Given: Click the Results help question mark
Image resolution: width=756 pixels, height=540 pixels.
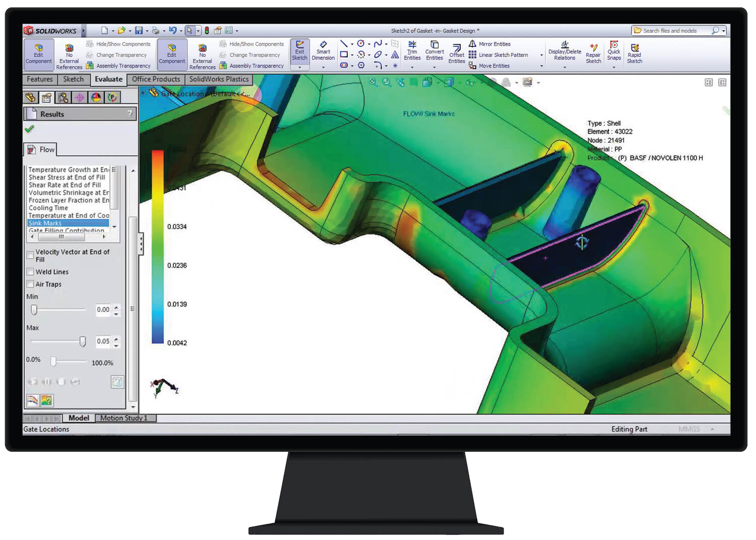Looking at the screenshot, I should click(130, 113).
